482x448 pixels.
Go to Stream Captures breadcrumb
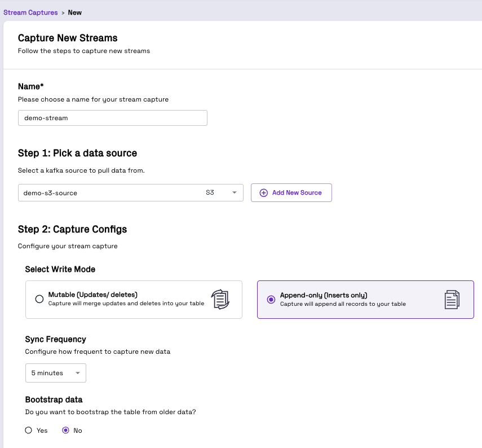[x=30, y=12]
